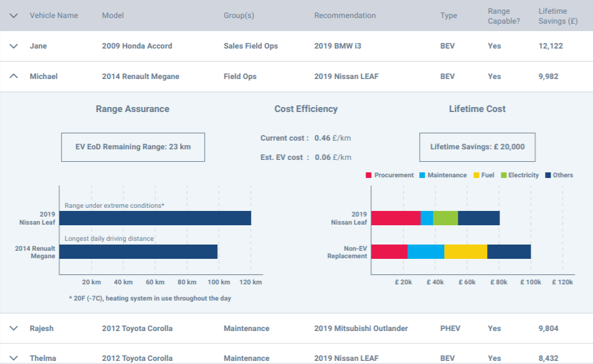Toggle the Range Capable value for Rajesh's vehicle
Viewport: 593px width, 364px height.
(x=494, y=328)
